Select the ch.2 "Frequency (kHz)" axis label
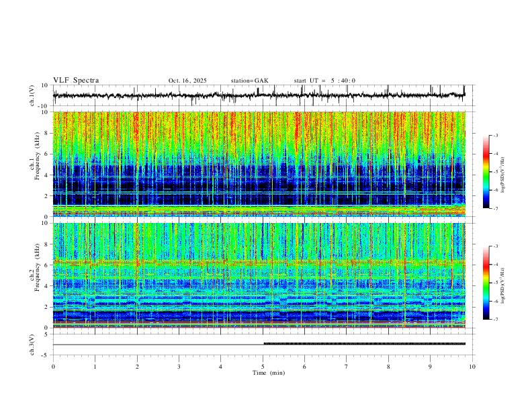532x411 pixels. (37, 267)
